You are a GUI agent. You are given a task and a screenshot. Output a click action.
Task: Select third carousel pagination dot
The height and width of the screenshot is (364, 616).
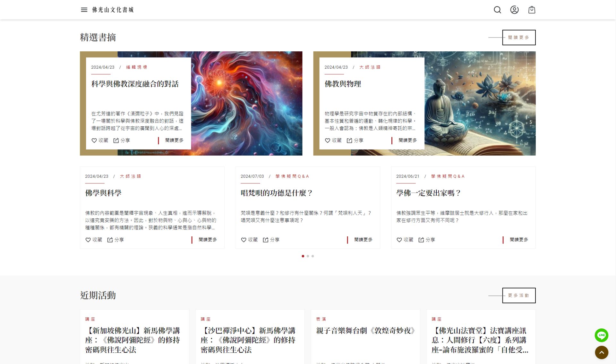tap(312, 256)
